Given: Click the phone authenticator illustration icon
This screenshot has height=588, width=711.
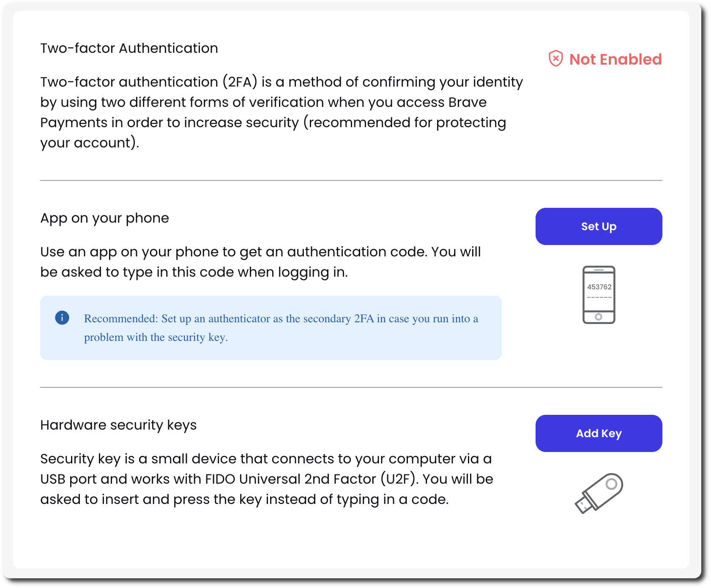Looking at the screenshot, I should 599,295.
